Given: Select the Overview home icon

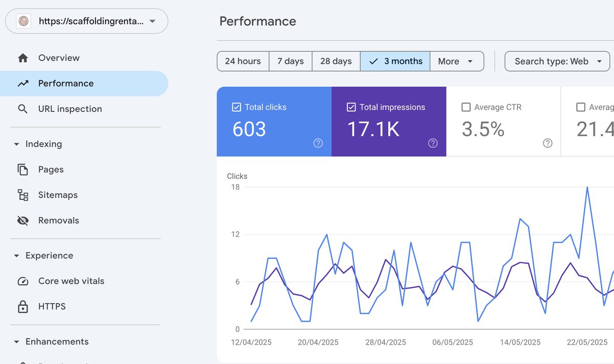Looking at the screenshot, I should [x=23, y=57].
